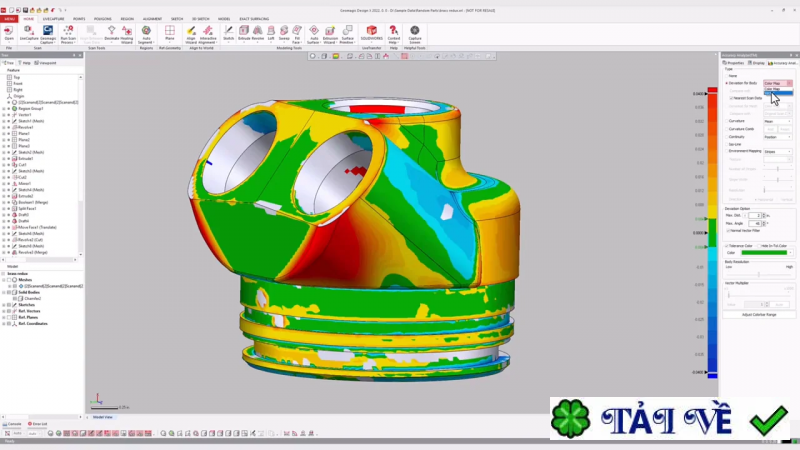Open Context Help
The width and height of the screenshot is (800, 450).
[393, 34]
